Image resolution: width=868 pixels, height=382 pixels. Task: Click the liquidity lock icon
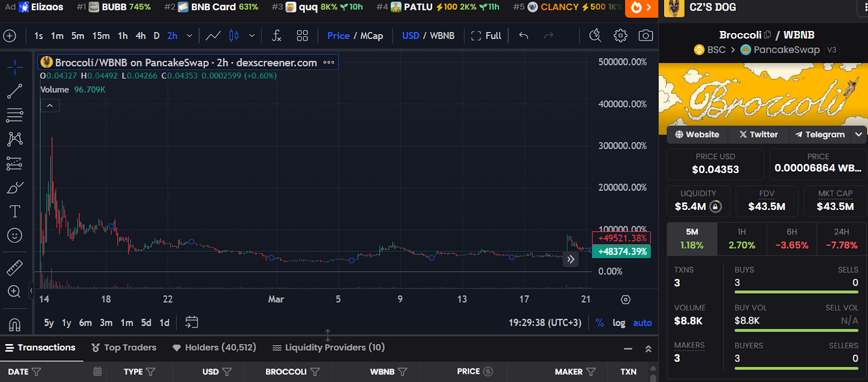716,206
